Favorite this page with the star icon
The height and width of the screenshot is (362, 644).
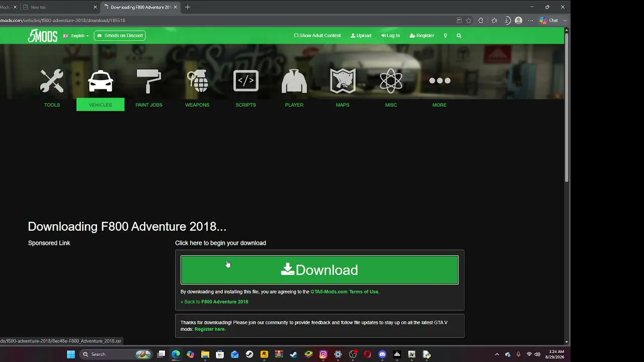pos(468,21)
